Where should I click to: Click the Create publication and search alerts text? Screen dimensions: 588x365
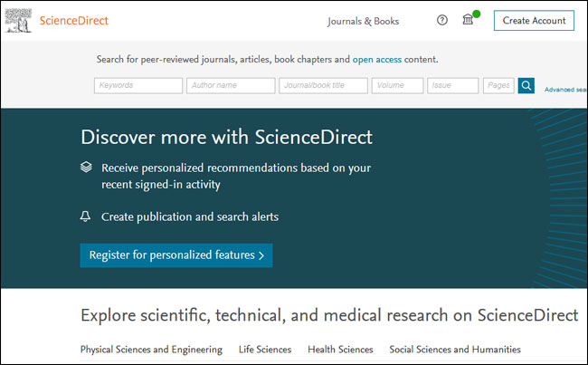(x=190, y=217)
